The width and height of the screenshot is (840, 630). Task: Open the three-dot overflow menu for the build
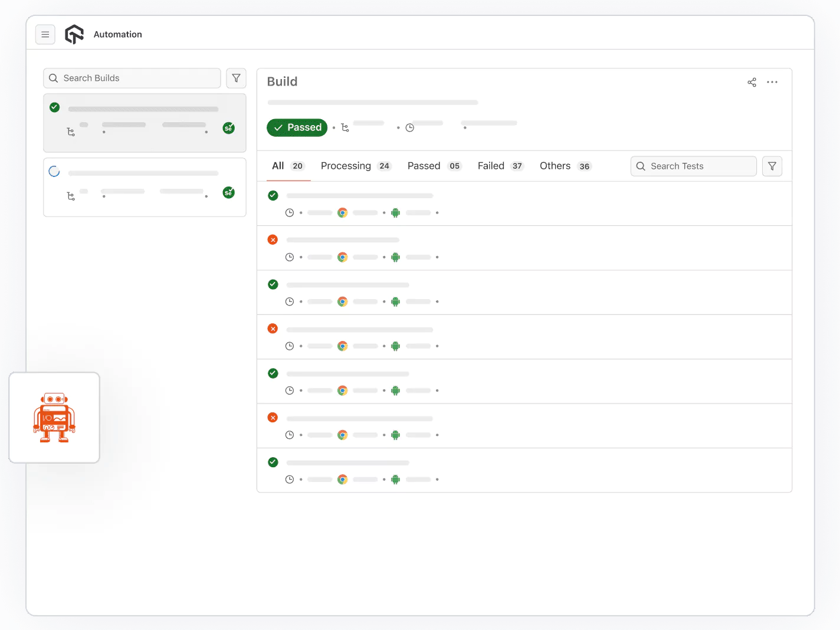772,82
